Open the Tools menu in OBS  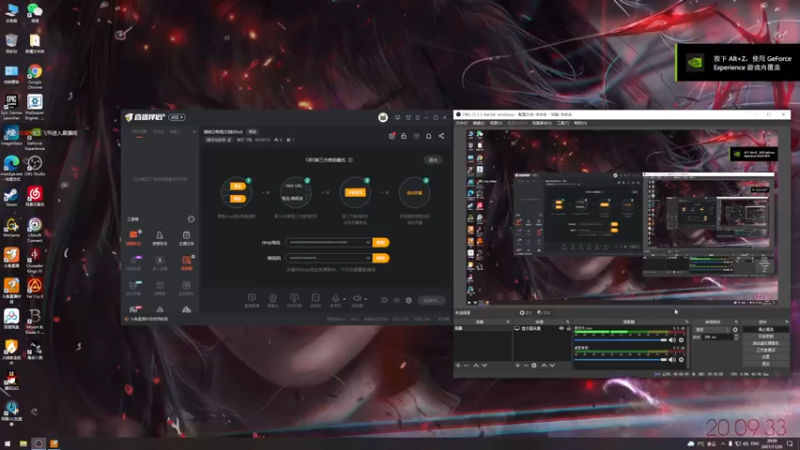click(x=563, y=123)
